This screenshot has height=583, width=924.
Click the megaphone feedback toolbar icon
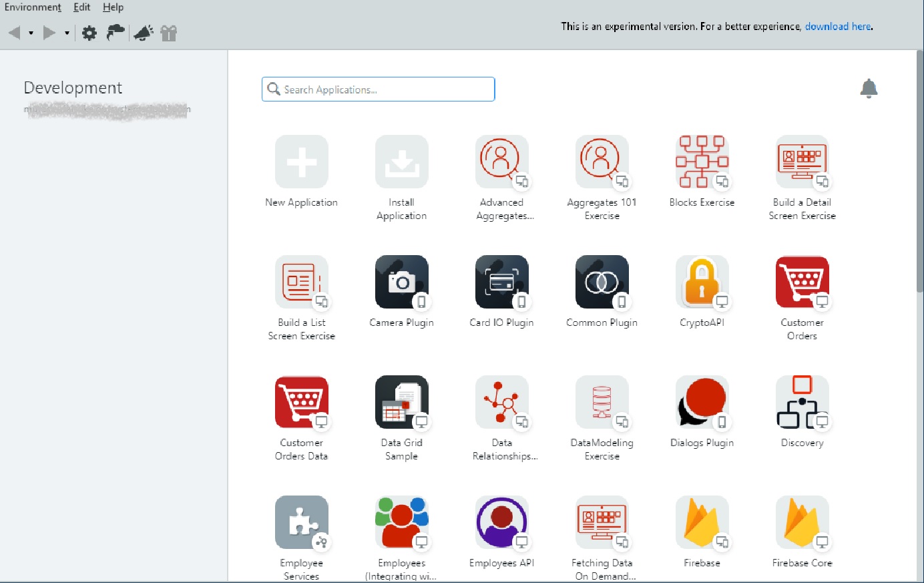click(x=143, y=33)
